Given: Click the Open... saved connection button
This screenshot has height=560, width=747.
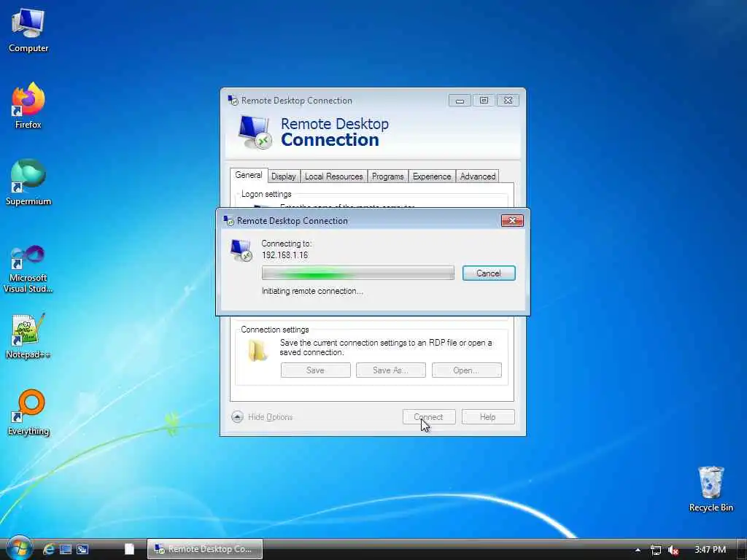Looking at the screenshot, I should pos(466,370).
